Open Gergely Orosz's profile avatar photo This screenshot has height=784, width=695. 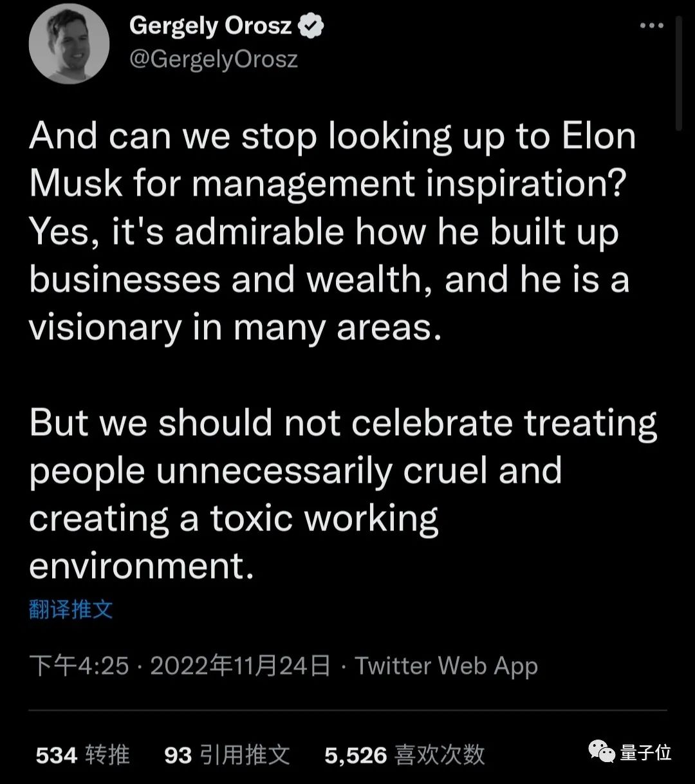pyautogui.click(x=69, y=43)
